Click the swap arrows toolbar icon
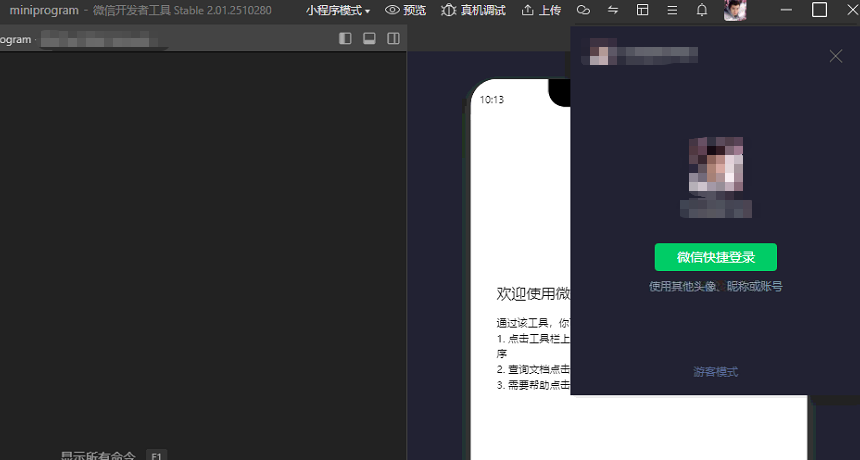Image resolution: width=860 pixels, height=460 pixels. (613, 10)
